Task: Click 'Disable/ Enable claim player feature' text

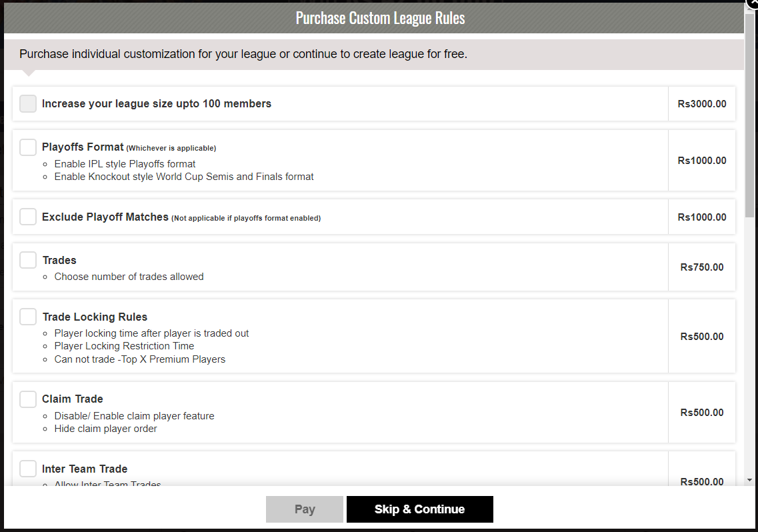Action: click(x=135, y=416)
